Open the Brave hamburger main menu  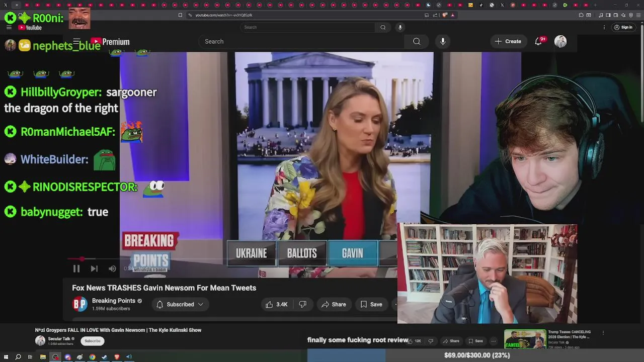pyautogui.click(x=637, y=15)
